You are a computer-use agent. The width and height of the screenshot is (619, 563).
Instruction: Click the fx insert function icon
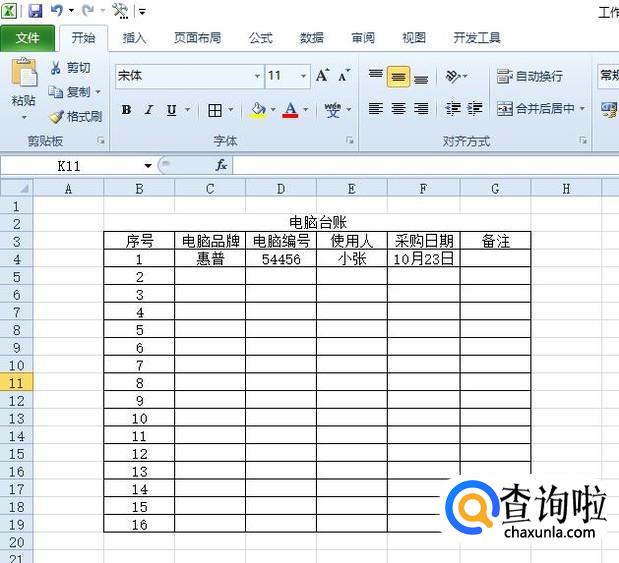221,165
